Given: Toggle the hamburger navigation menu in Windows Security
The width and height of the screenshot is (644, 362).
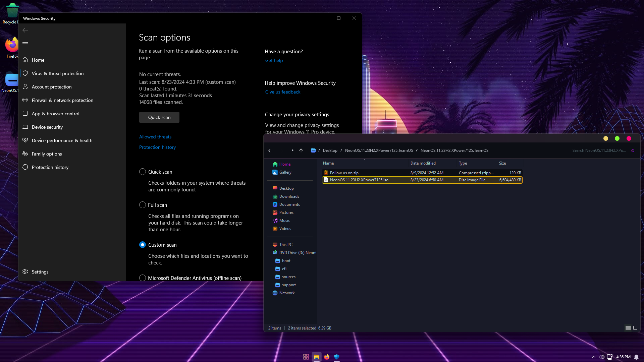Looking at the screenshot, I should 25,44.
